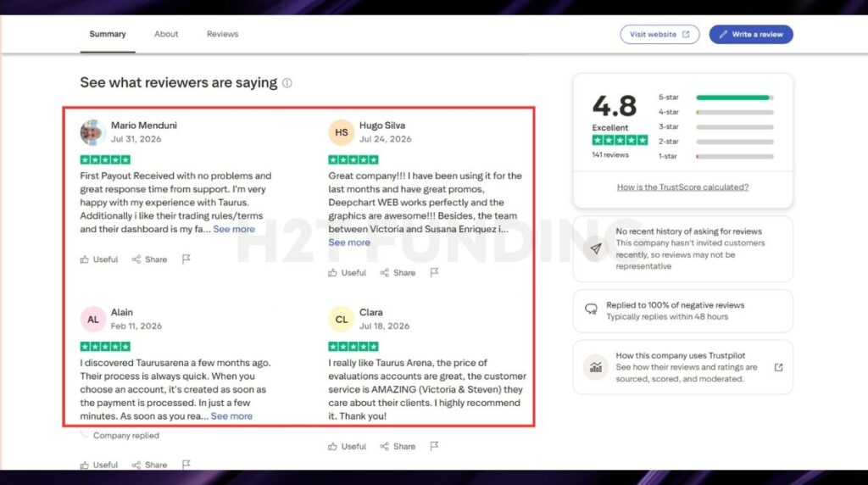Screen dimensions: 868x485
Task: Expand Alain's review with See more
Action: 231,416
